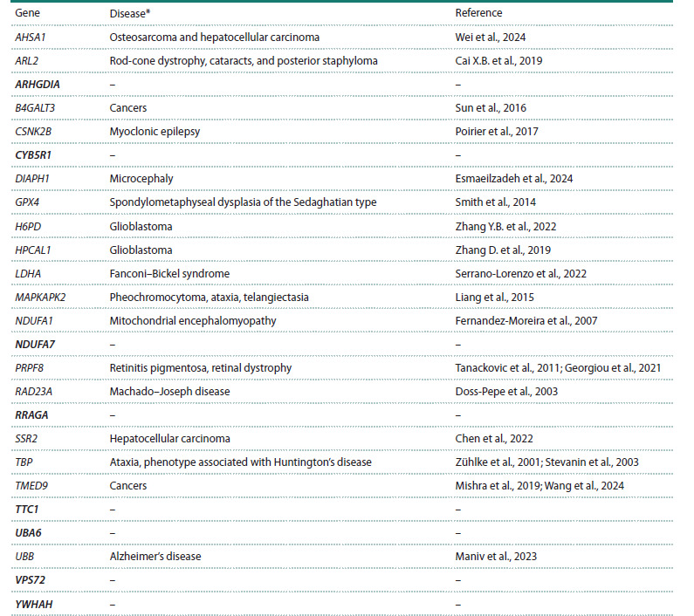Click the 'Myoclonic epilepsy' disease cell
This screenshot has height=616, width=694.
pos(155,132)
